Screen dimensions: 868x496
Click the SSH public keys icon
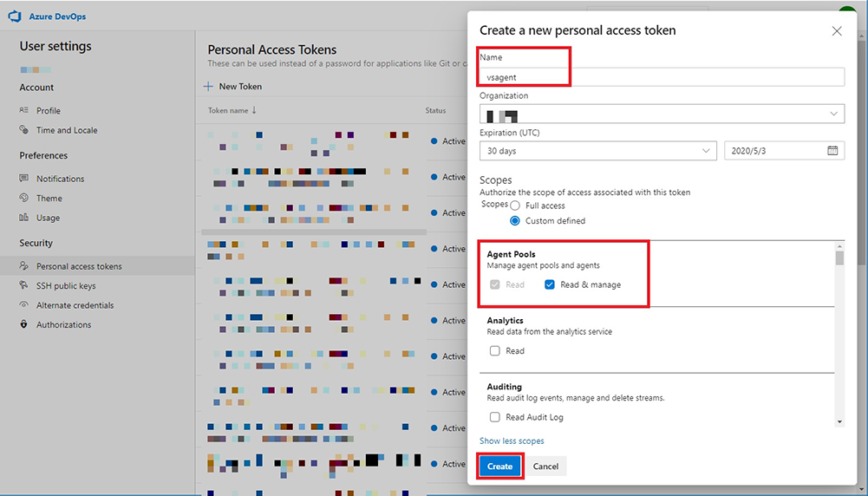[23, 285]
